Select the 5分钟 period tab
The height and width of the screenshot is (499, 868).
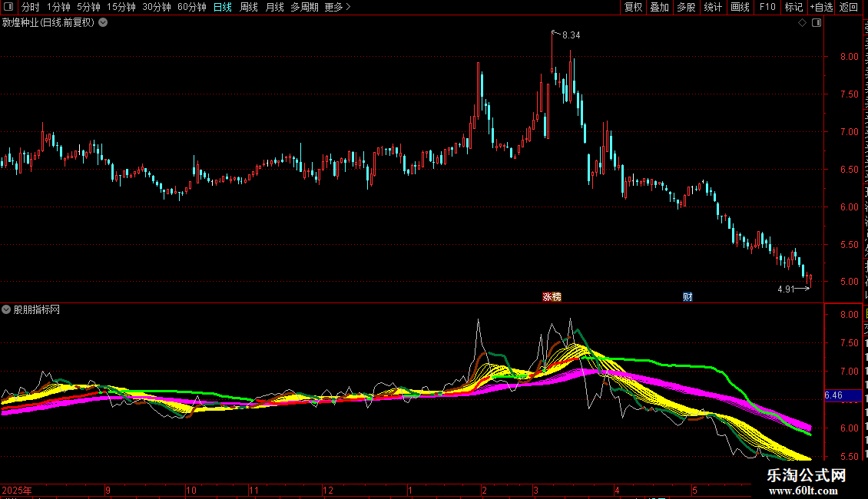[x=88, y=7]
